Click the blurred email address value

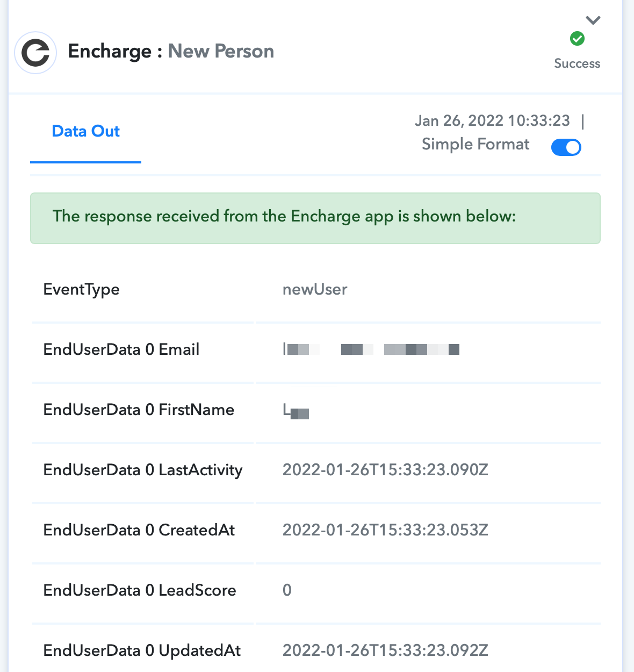371,349
